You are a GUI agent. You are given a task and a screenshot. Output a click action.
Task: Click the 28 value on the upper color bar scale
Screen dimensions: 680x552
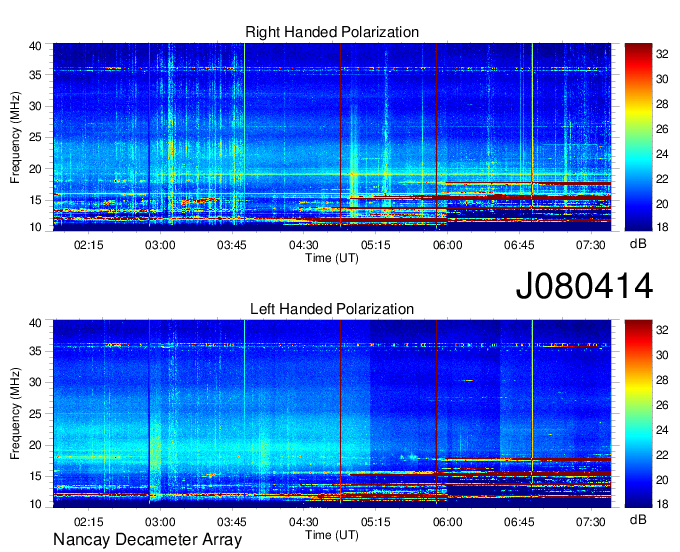(x=662, y=104)
